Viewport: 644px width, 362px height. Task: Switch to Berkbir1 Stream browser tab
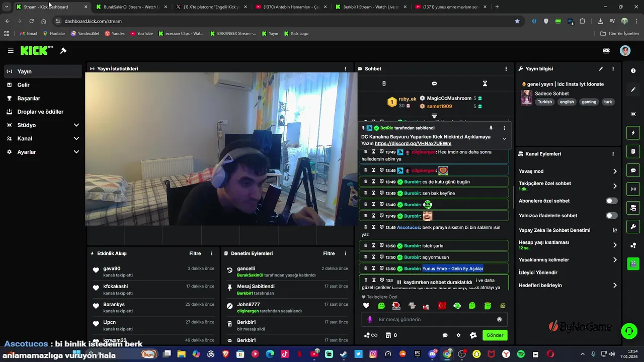click(x=372, y=7)
